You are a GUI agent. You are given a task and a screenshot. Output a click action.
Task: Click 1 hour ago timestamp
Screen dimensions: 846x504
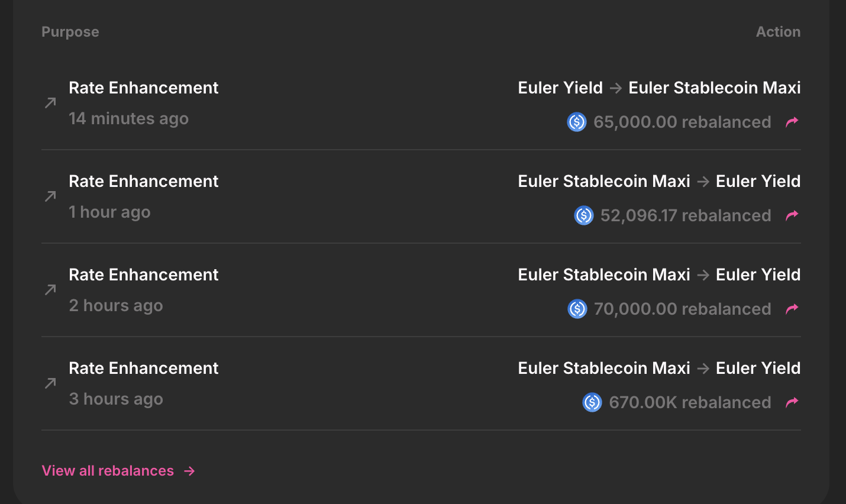[109, 212]
